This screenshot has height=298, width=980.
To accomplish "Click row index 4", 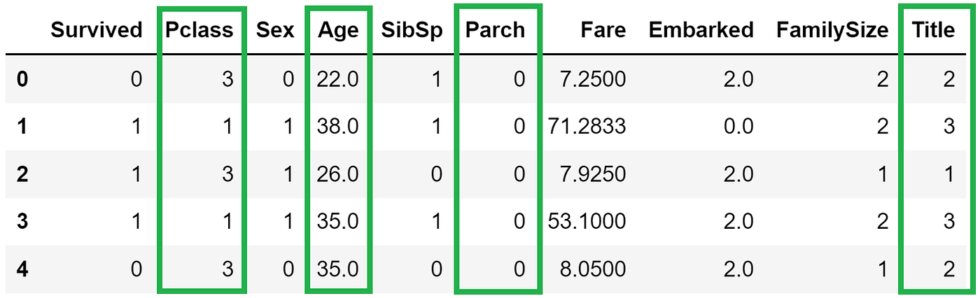I will click(22, 269).
